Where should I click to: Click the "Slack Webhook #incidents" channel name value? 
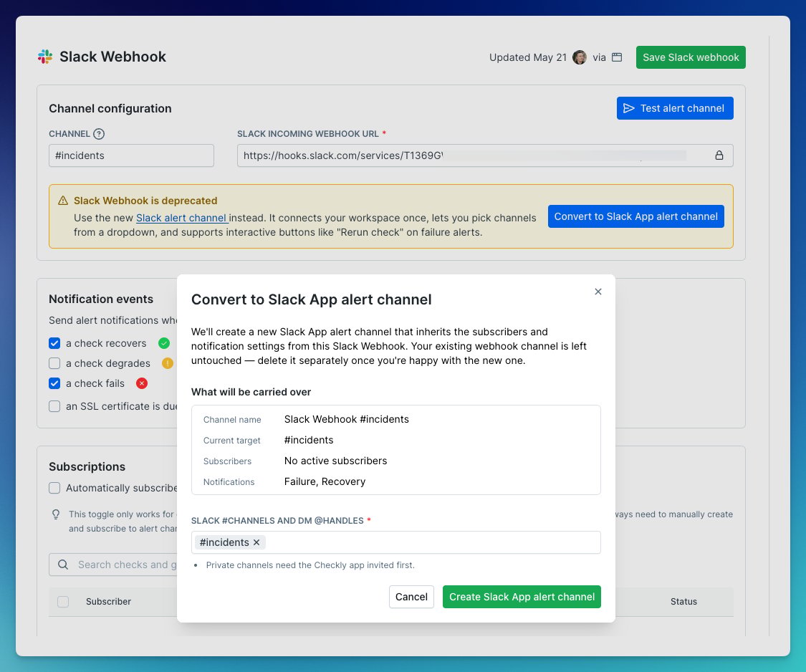click(347, 419)
